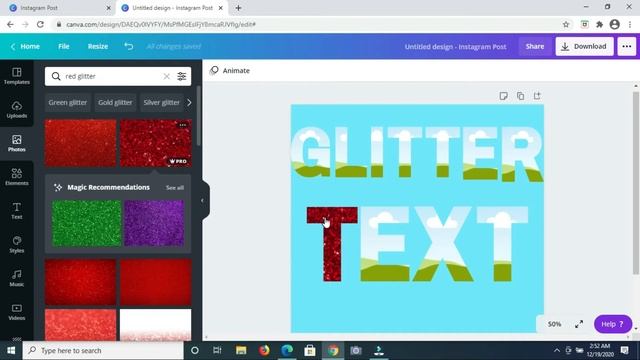The width and height of the screenshot is (640, 360).
Task: Select the dark red PRO glitter photo
Action: (156, 143)
